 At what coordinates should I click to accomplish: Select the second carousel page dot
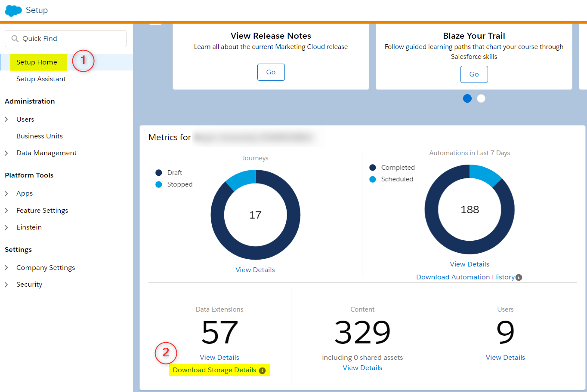481,98
